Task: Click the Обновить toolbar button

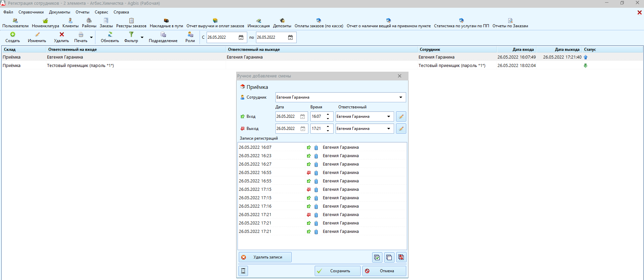Action: tap(110, 37)
